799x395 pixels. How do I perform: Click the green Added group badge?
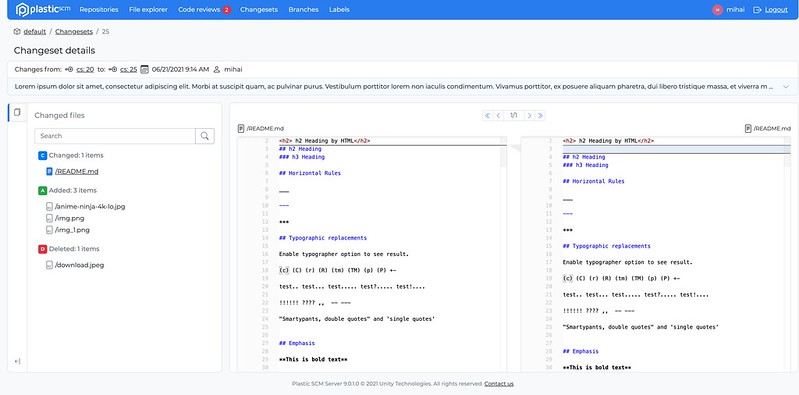[x=42, y=191]
